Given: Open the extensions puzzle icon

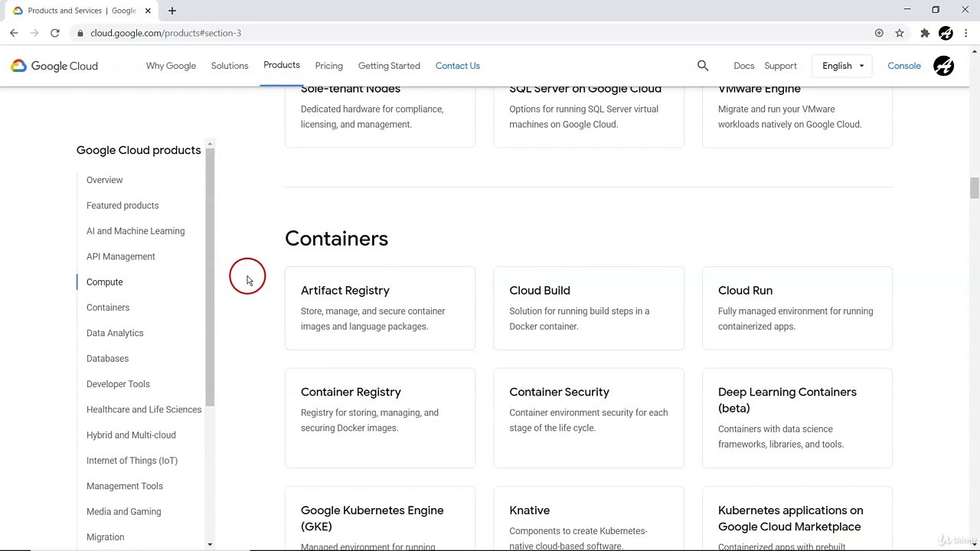Looking at the screenshot, I should click(925, 33).
